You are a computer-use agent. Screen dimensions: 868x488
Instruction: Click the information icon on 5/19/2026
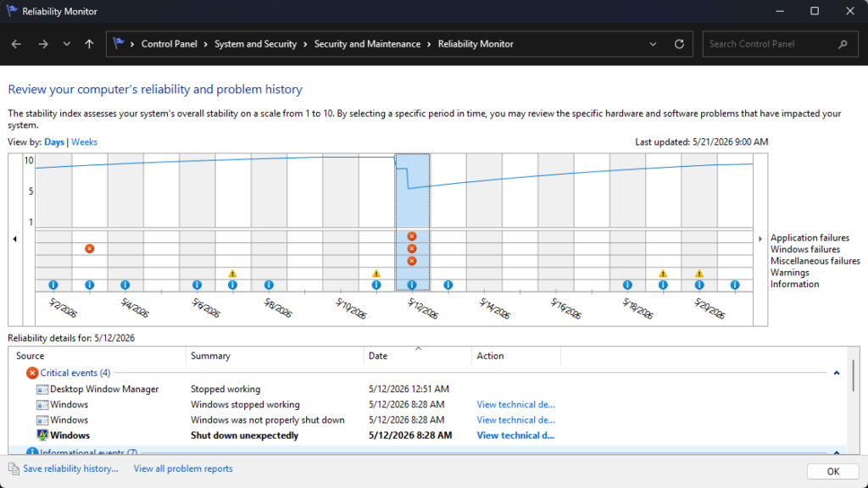663,285
